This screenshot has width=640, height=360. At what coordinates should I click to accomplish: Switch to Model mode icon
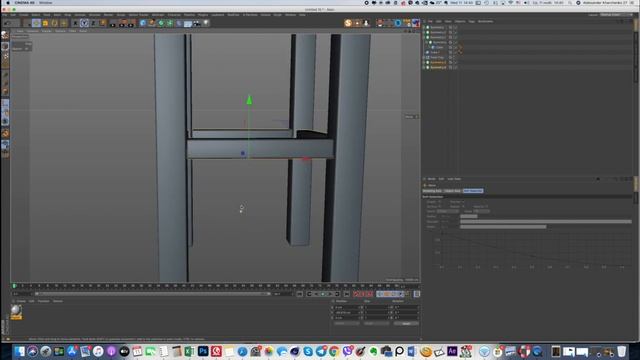pos(5,46)
